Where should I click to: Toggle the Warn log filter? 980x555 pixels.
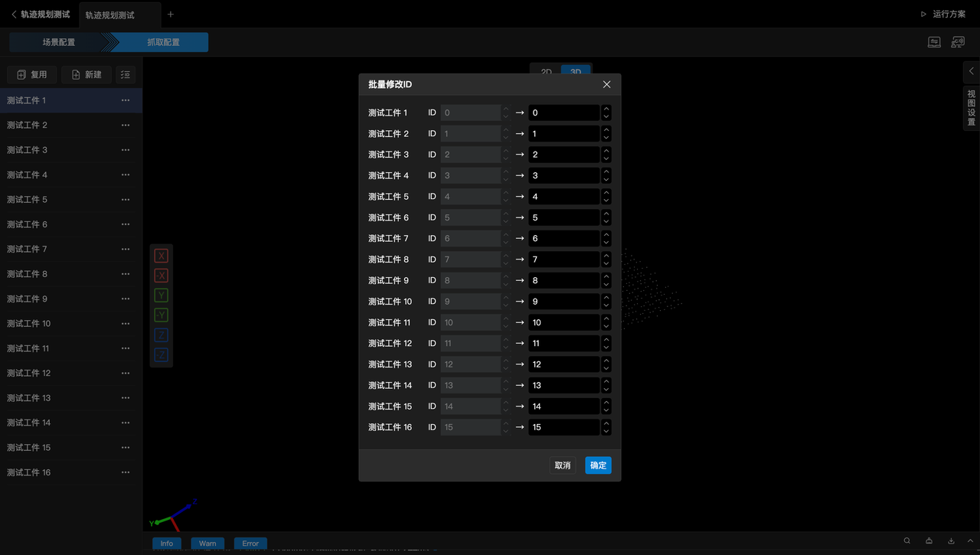point(207,544)
